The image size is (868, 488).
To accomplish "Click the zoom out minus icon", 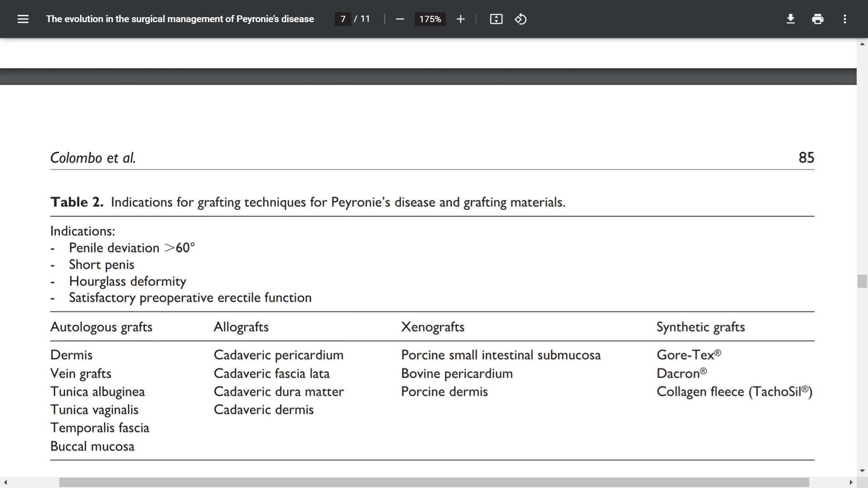I will click(400, 19).
